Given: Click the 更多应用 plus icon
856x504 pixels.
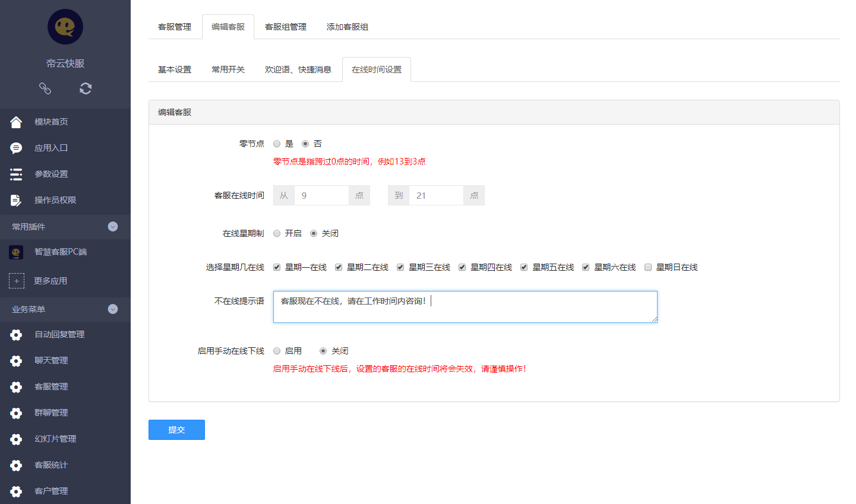Looking at the screenshot, I should click(17, 281).
